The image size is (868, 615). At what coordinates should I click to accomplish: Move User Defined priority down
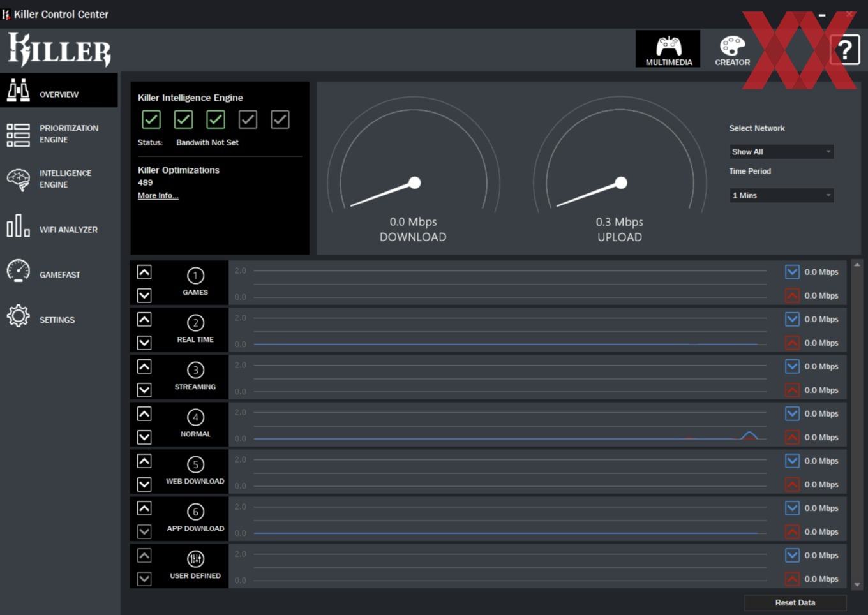[x=144, y=579]
